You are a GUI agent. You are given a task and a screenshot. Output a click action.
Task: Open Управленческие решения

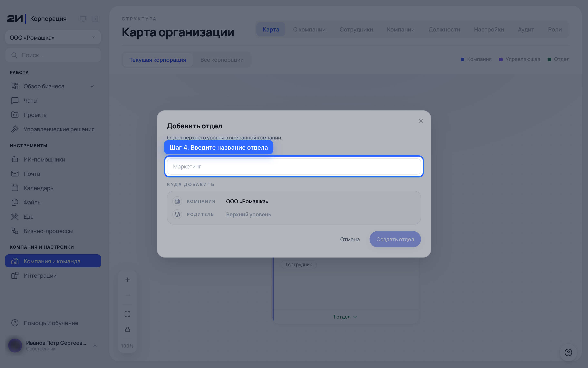[53, 129]
